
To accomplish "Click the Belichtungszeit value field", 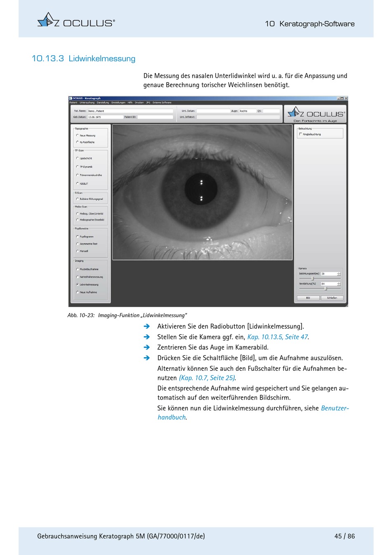I will pos(329,274).
